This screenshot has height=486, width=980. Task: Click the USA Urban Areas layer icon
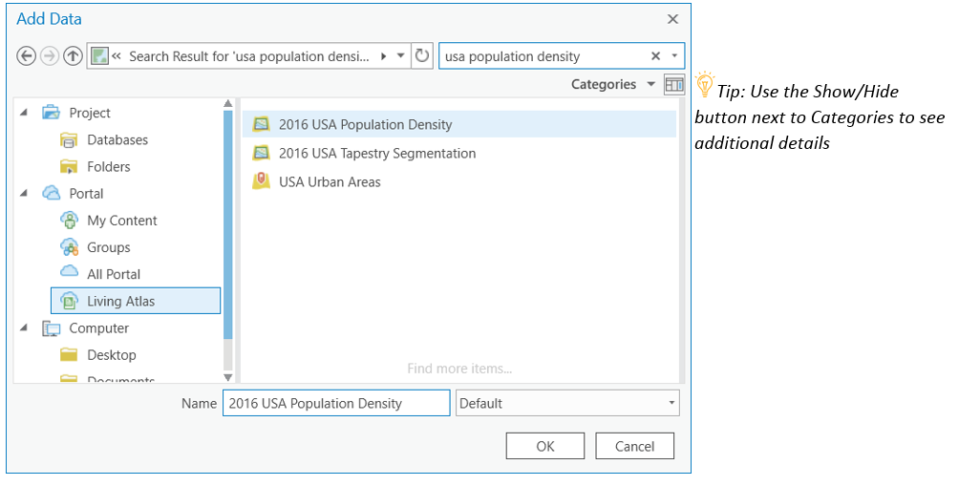(261, 181)
